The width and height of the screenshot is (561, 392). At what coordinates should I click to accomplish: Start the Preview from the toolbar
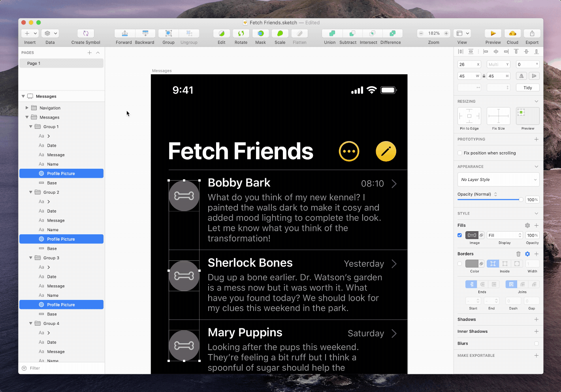tap(493, 34)
